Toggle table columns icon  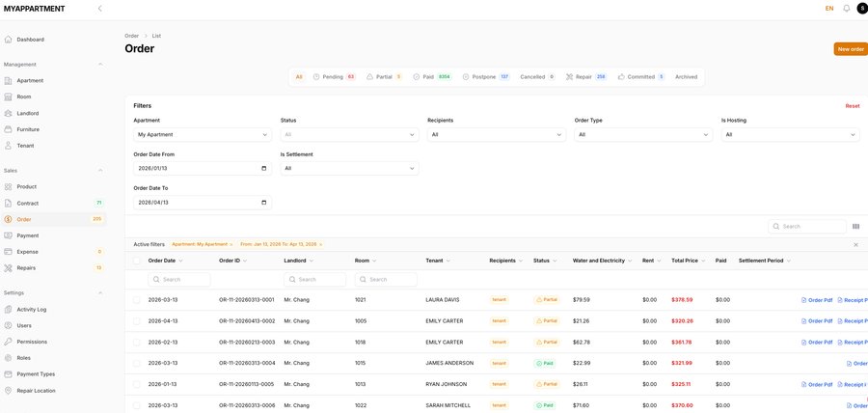coord(855,227)
